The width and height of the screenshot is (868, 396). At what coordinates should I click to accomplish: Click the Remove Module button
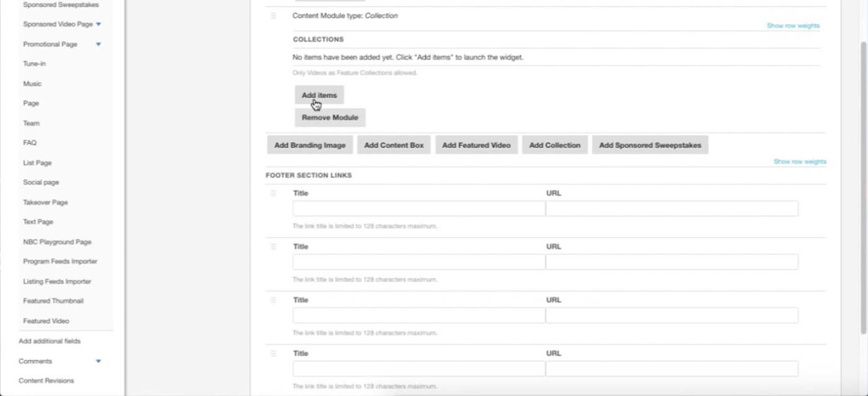[330, 117]
